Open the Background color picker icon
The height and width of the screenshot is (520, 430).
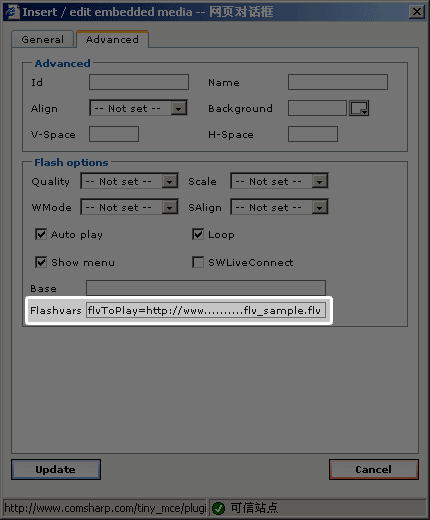point(359,108)
